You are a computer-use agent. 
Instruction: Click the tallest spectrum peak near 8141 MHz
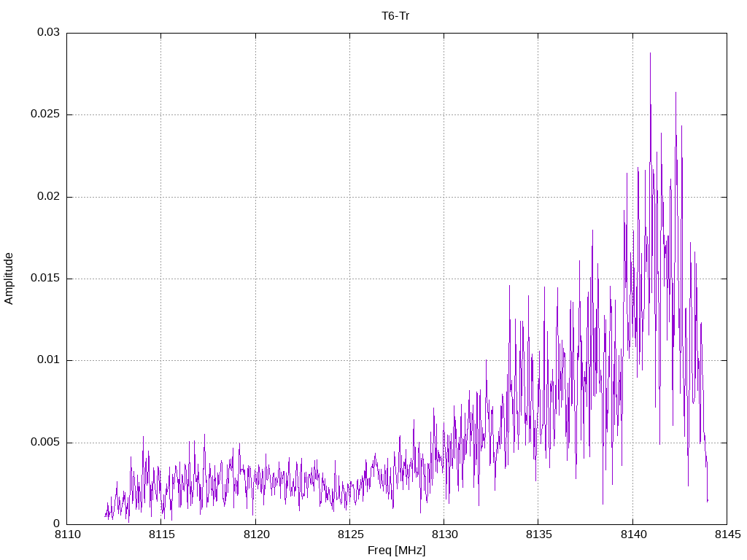pos(650,54)
